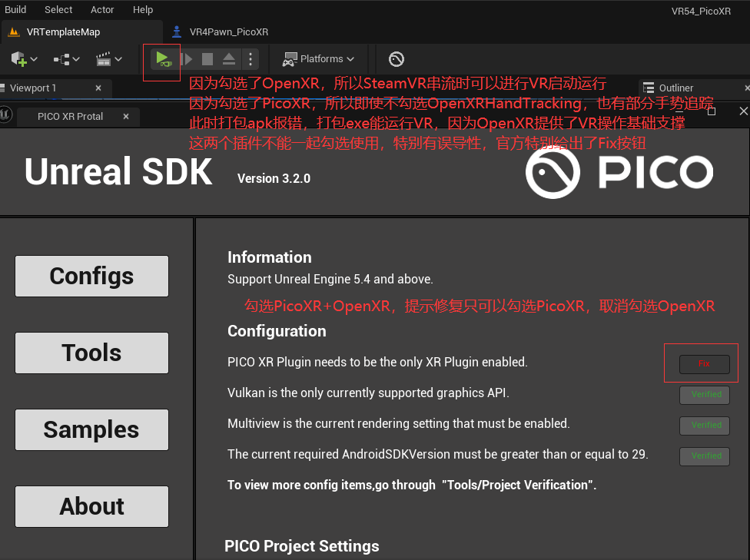Click the cinematics clapperboard icon
The height and width of the screenshot is (560, 750).
coord(103,59)
